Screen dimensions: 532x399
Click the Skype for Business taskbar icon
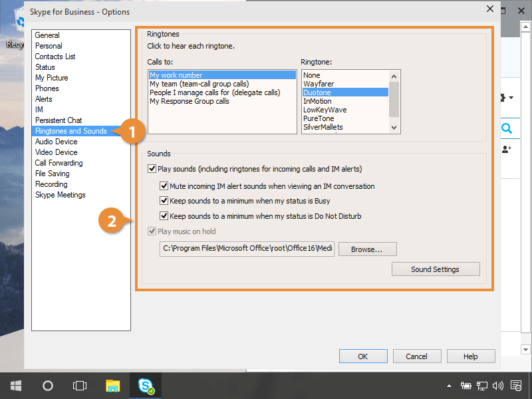146,386
